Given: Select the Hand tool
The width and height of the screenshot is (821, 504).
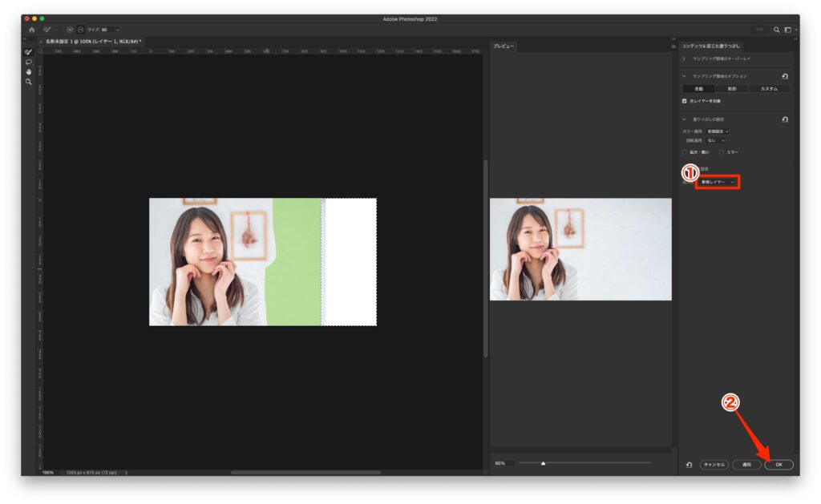Looking at the screenshot, I should pos(28,71).
